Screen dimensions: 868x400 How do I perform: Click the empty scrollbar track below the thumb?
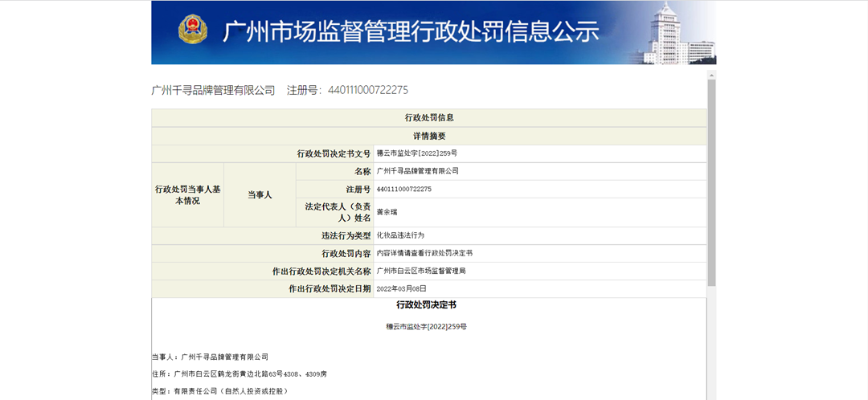click(x=712, y=343)
